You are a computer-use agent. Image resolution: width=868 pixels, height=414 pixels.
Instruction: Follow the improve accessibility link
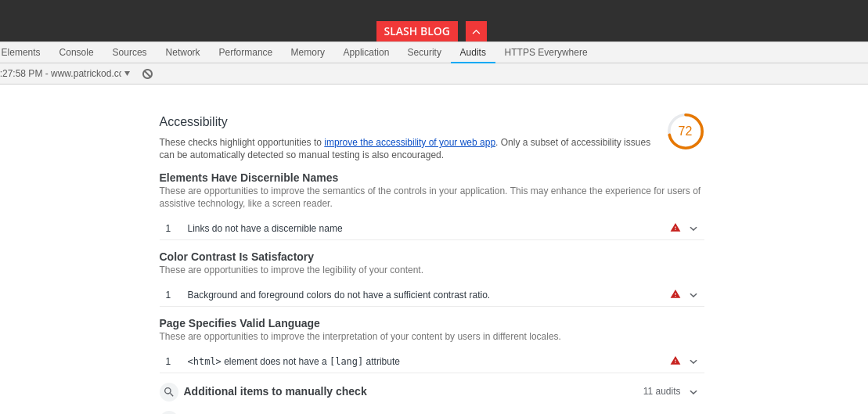409,142
